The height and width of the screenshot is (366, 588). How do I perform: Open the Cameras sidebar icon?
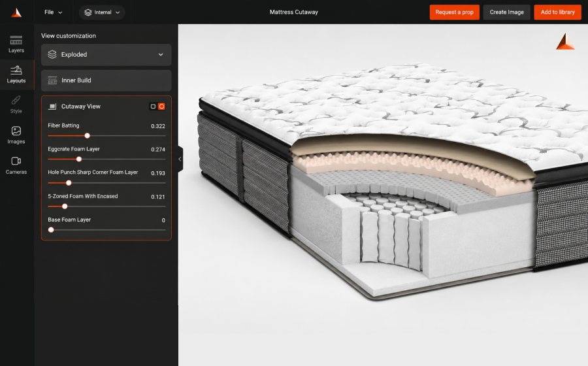click(x=16, y=161)
